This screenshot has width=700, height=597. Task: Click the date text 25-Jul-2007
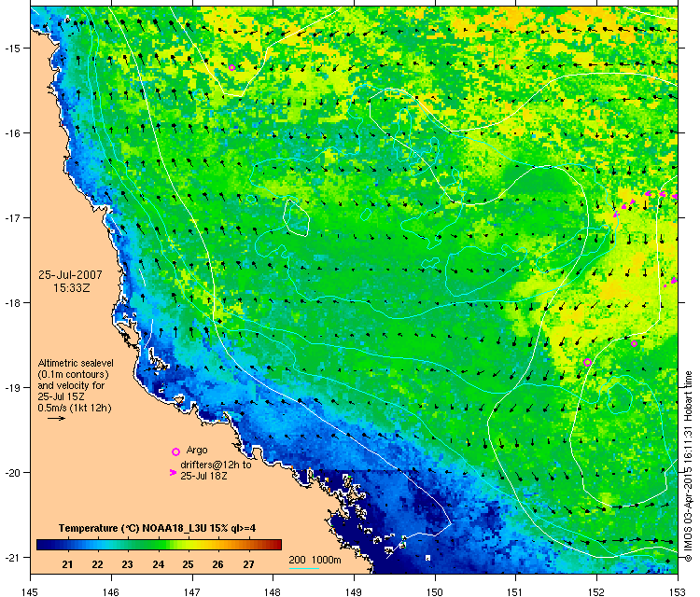pyautogui.click(x=70, y=274)
